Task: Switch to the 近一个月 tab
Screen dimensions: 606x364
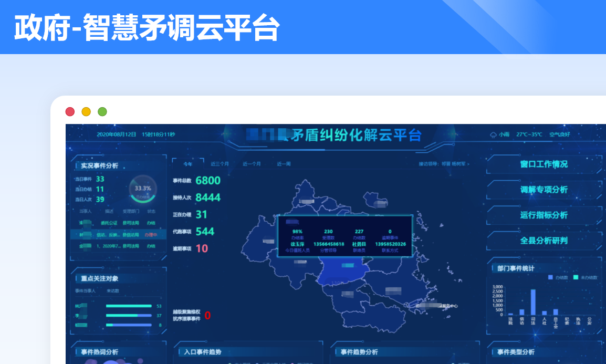Action: [252, 164]
